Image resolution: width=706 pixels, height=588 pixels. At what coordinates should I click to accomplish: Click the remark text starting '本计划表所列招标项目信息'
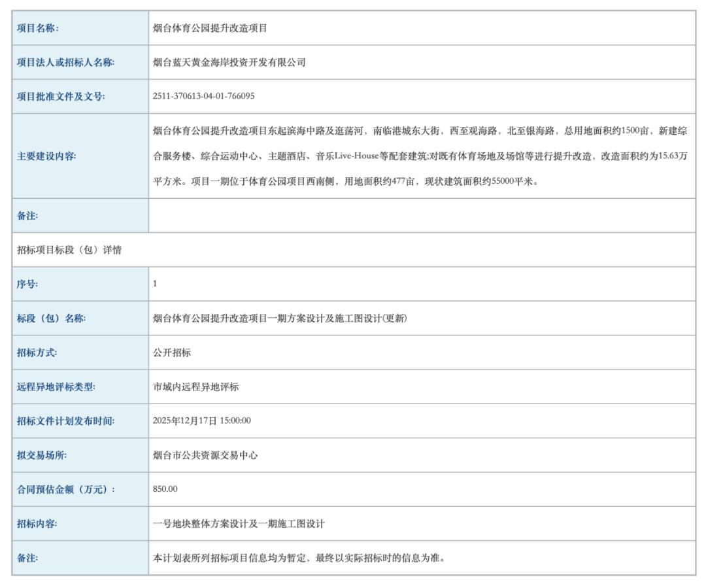(x=300, y=558)
